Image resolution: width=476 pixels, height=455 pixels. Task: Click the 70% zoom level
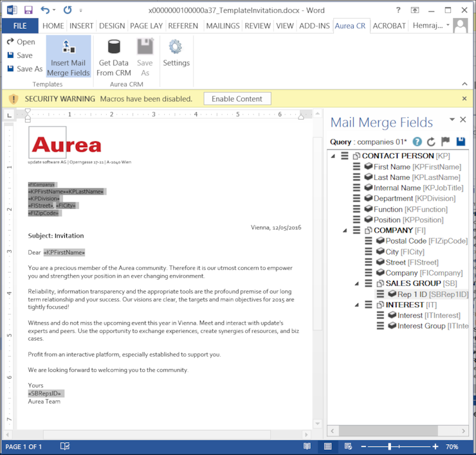click(x=452, y=447)
